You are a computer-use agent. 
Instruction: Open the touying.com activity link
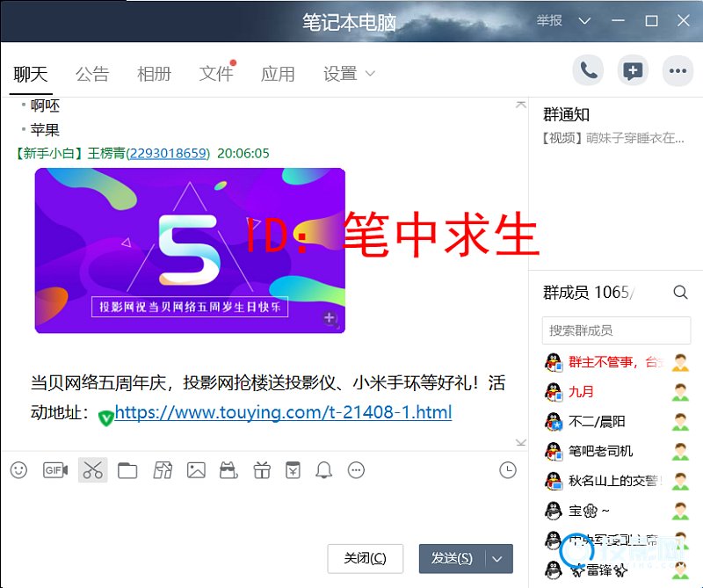283,412
